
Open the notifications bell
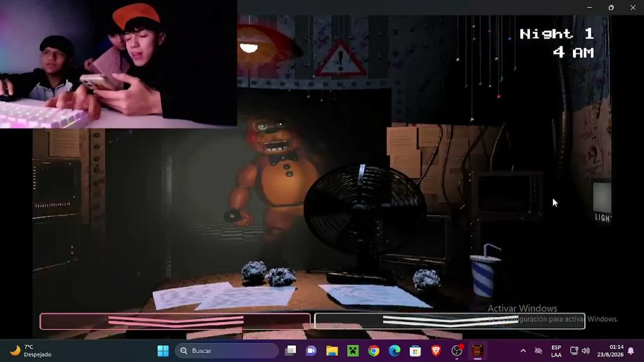(631, 351)
